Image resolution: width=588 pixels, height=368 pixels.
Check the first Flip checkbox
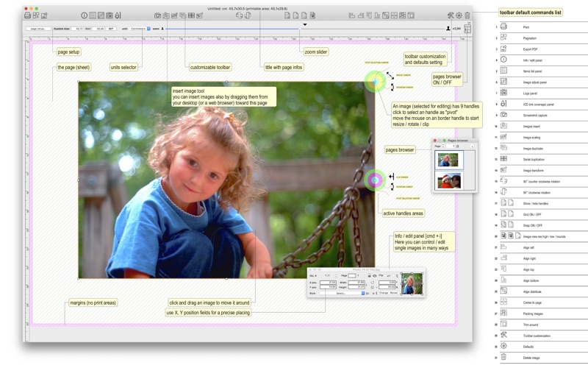385,275
